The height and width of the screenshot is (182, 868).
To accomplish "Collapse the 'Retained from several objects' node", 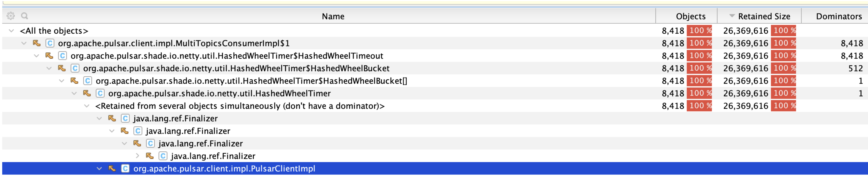I will [x=87, y=106].
